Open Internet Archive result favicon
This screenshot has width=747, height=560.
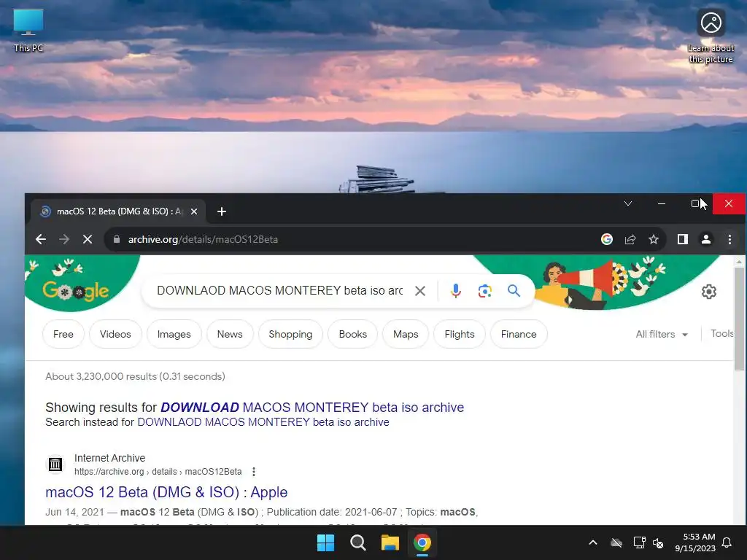pos(55,464)
